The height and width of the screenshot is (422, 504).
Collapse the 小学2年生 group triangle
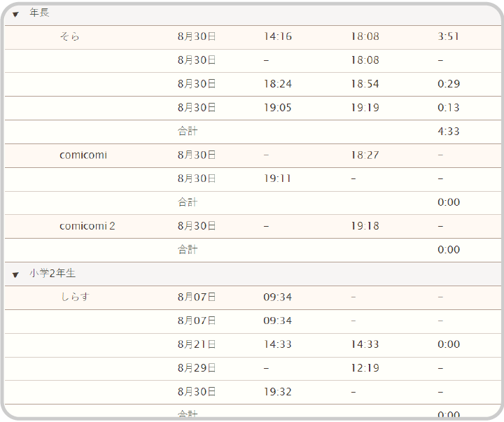pos(15,274)
